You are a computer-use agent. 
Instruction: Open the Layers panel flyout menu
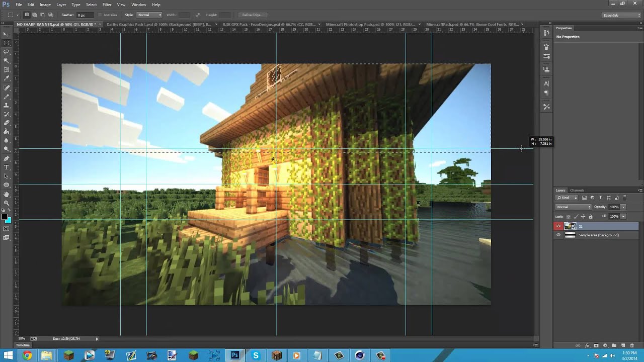click(x=640, y=191)
